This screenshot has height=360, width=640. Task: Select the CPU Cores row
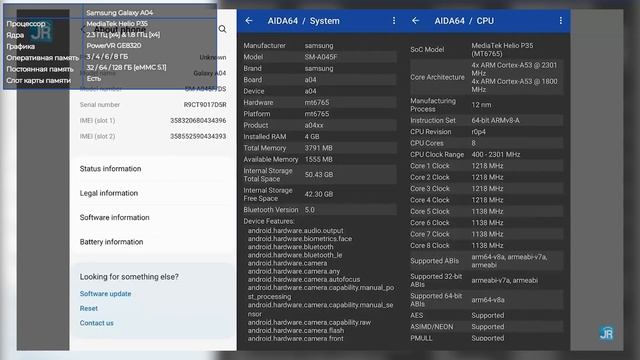coord(487,143)
